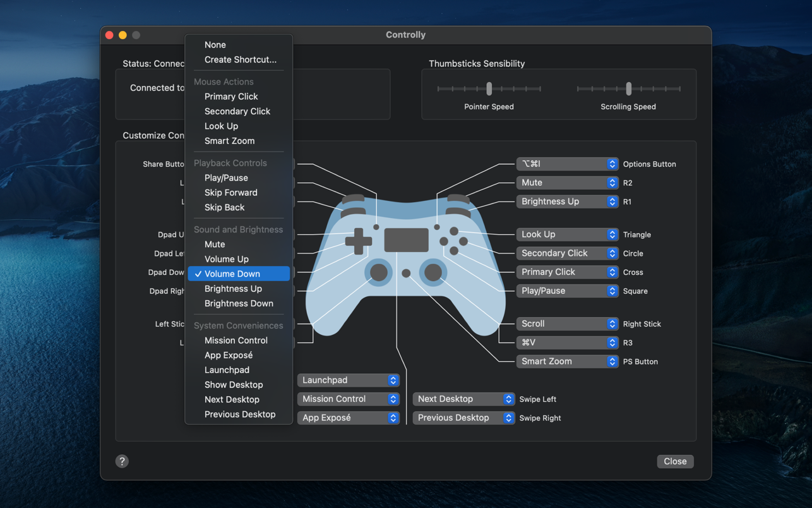Click the "Pointer Speed" label text
This screenshot has width=812, height=508.
click(489, 107)
